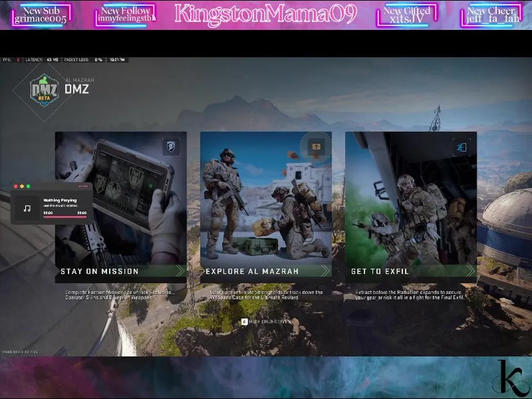Click the FPS readout in the stats bar
This screenshot has height=399, width=532.
12,60
